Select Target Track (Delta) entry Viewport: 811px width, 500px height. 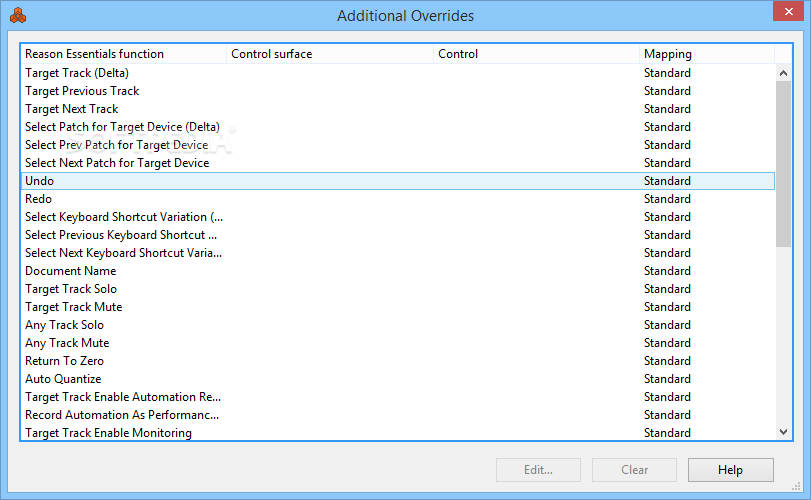point(398,73)
